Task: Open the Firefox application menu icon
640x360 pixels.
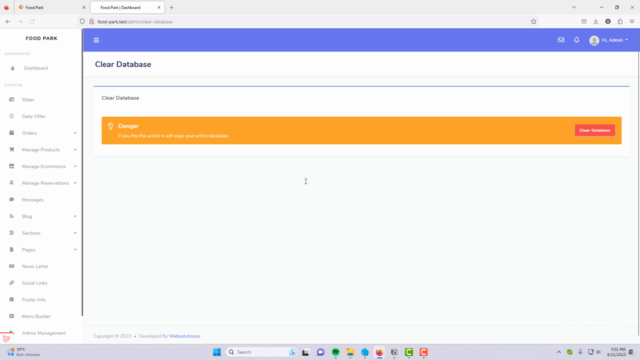Action: tap(632, 22)
